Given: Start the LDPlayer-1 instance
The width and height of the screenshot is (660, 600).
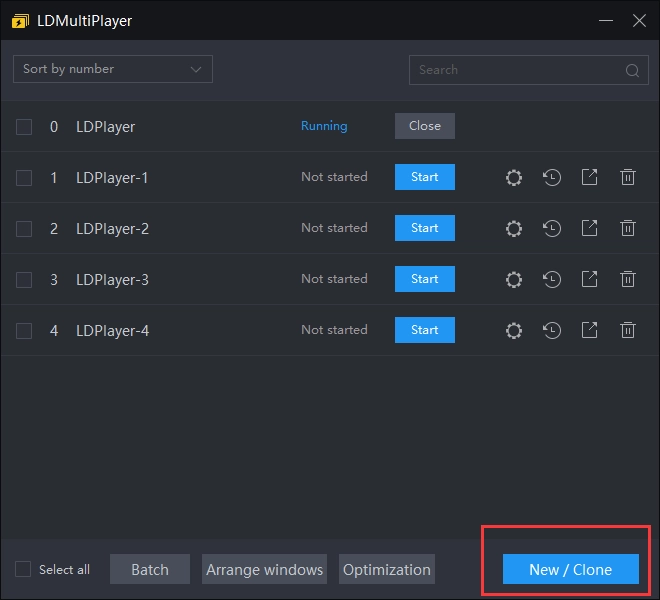Looking at the screenshot, I should (x=424, y=177).
